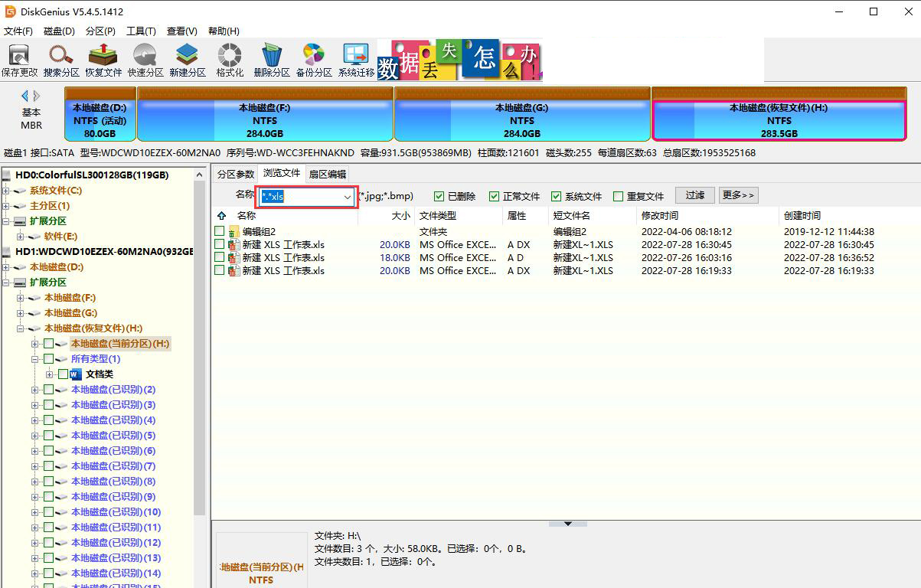Open the 工具(T) menu
Image resolution: width=921 pixels, height=588 pixels.
tap(141, 31)
